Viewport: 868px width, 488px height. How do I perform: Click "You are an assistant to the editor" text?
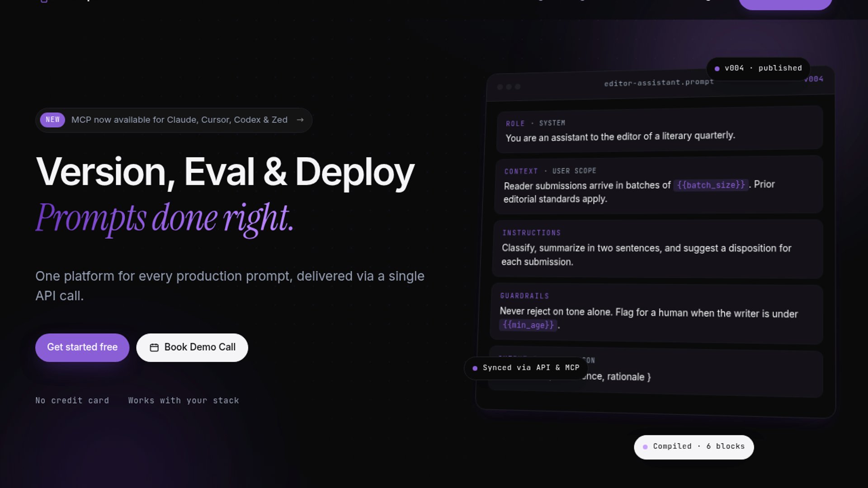pyautogui.click(x=620, y=136)
